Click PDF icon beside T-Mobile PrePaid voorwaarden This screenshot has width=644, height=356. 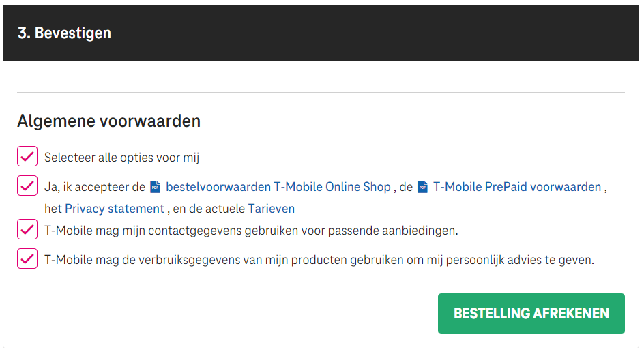(423, 188)
